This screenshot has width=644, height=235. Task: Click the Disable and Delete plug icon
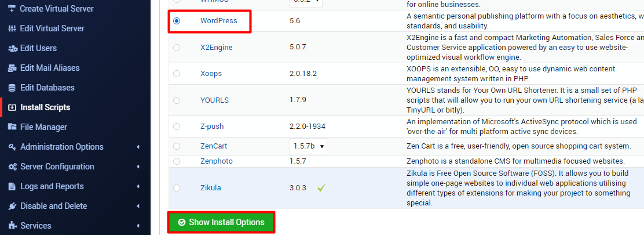coord(12,206)
